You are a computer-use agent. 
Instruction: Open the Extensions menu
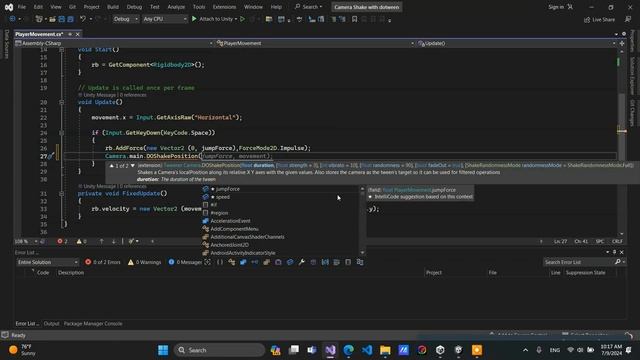224,7
